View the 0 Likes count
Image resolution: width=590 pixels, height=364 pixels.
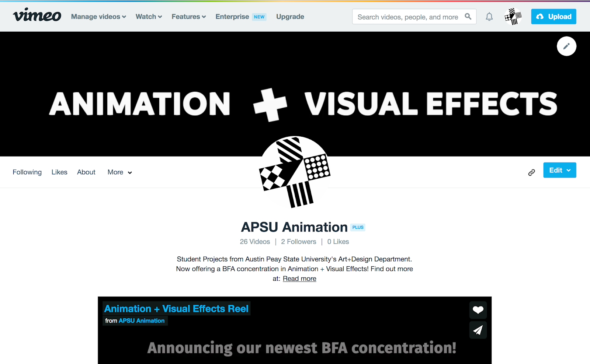[x=338, y=242]
